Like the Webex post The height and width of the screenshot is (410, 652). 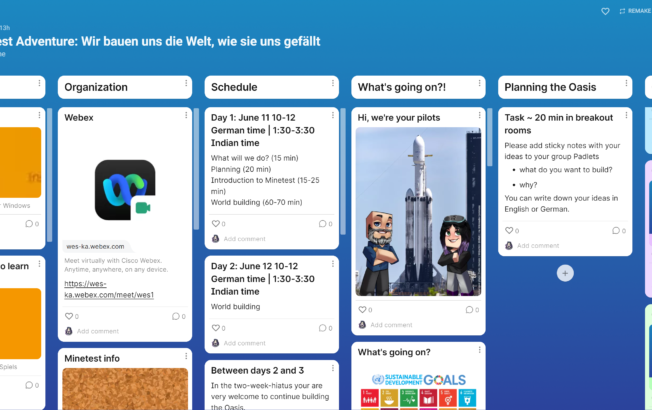click(69, 316)
